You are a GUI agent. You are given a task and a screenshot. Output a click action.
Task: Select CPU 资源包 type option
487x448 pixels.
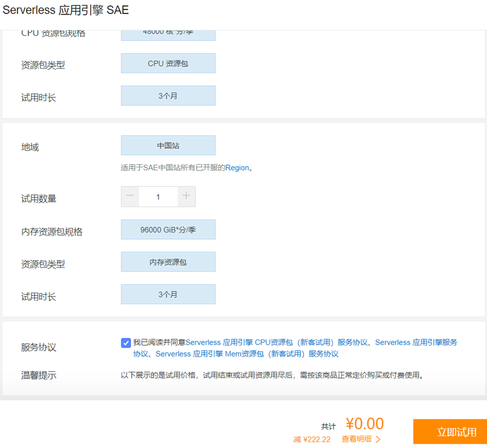coord(168,64)
